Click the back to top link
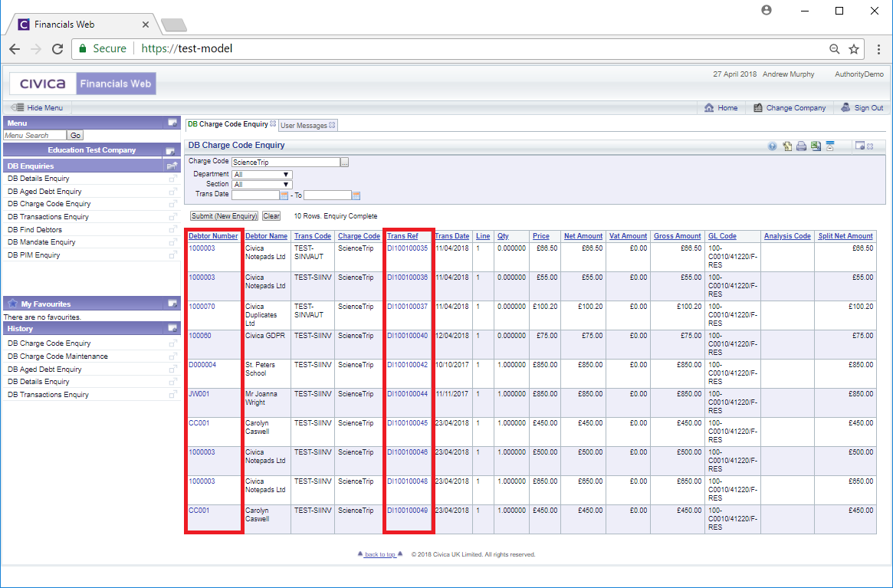Image resolution: width=893 pixels, height=588 pixels. click(380, 554)
